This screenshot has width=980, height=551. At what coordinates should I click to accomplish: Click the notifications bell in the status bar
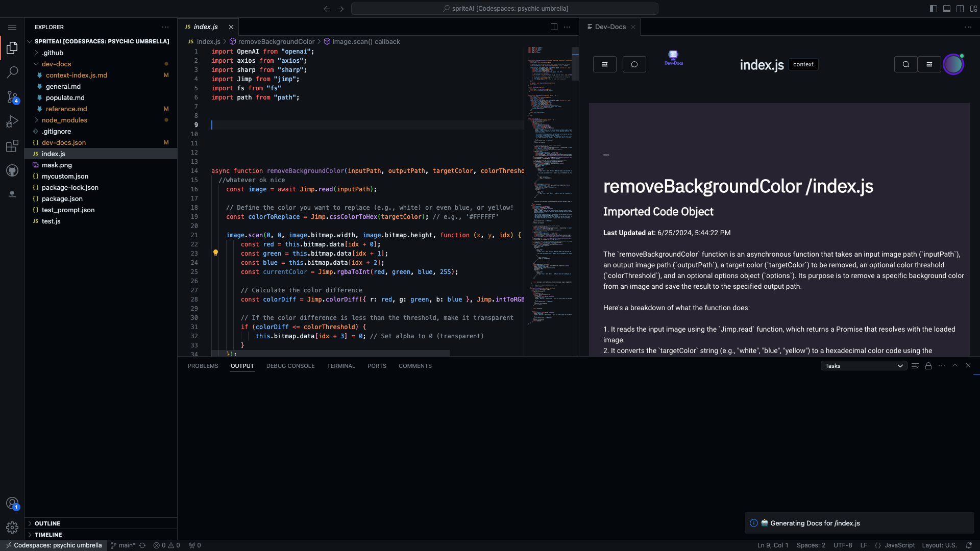(x=969, y=545)
